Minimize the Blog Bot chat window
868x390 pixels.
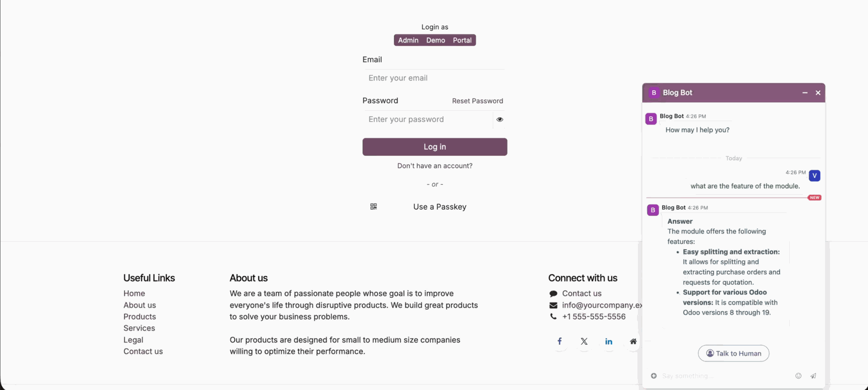[805, 93]
